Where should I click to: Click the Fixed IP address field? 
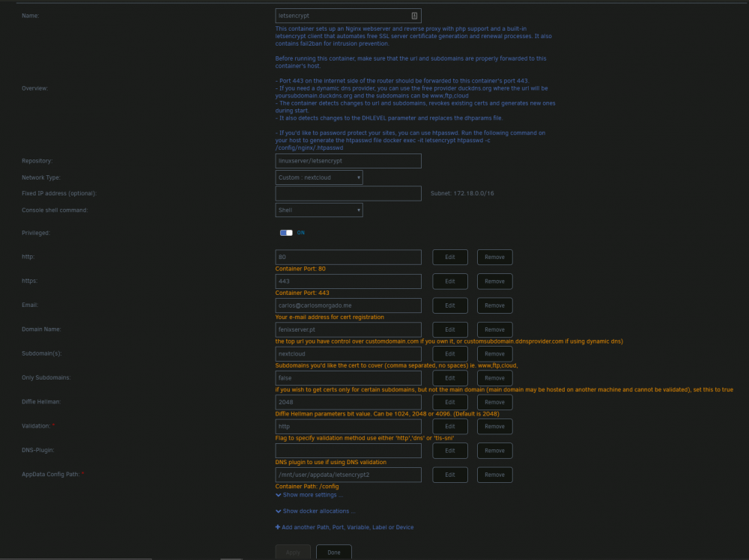(x=348, y=193)
